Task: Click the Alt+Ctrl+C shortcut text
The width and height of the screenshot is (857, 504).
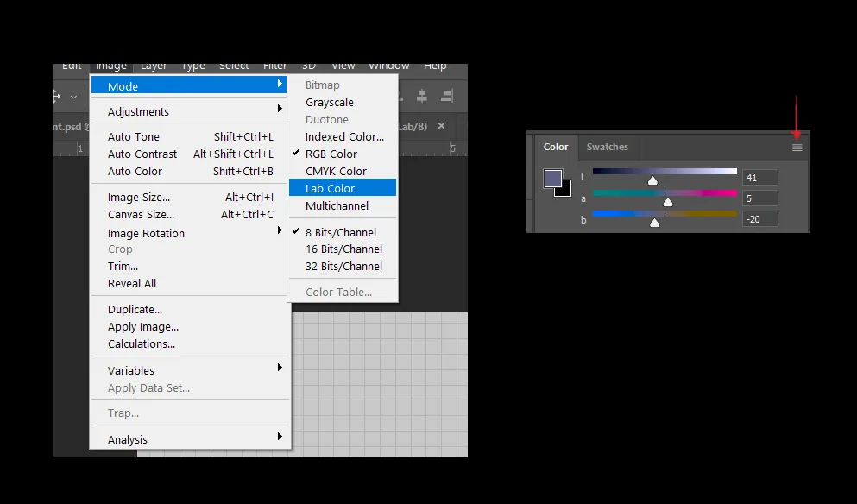Action: tap(247, 214)
